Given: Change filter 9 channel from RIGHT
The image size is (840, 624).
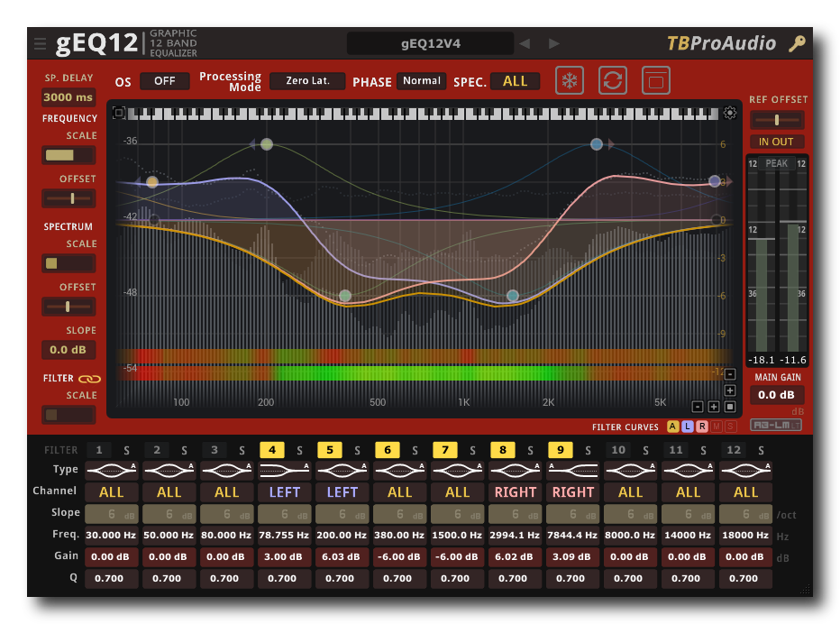Looking at the screenshot, I should point(572,492).
